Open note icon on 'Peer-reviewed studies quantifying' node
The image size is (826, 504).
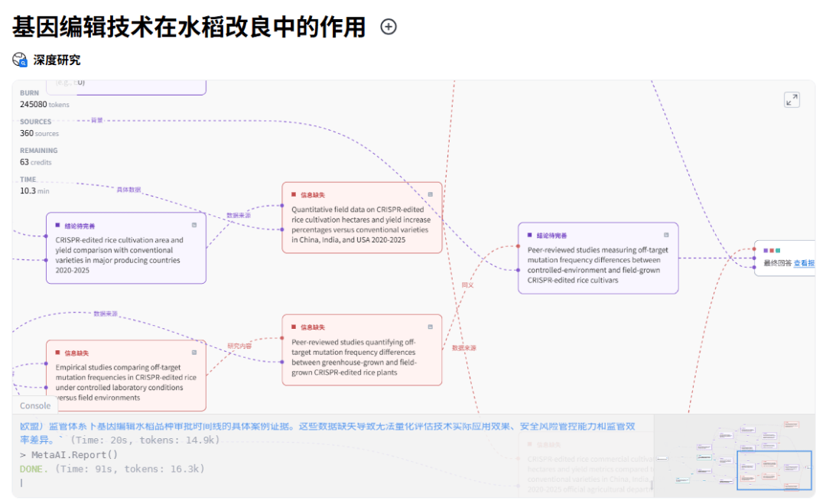tap(430, 327)
